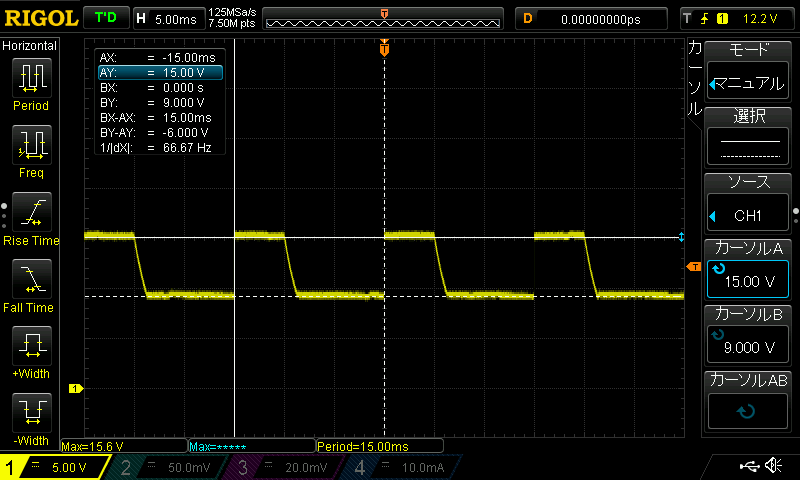
Task: Open the ソース CH1 source selector
Action: pyautogui.click(x=749, y=204)
